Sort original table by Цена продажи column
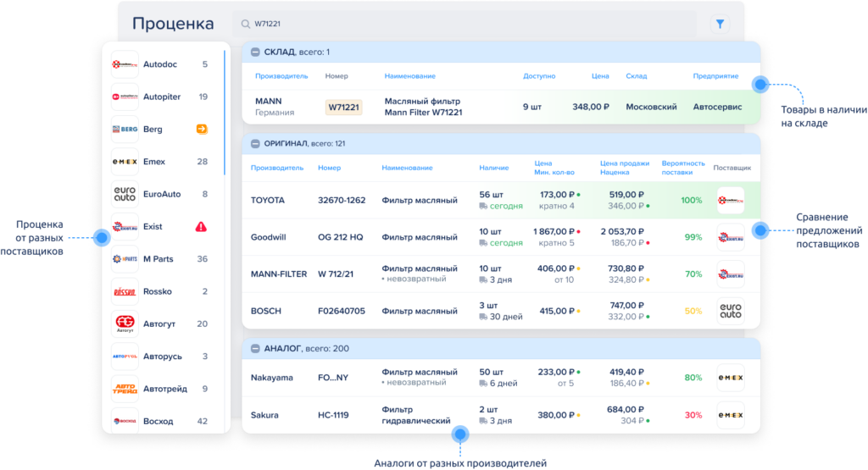The image size is (868, 470). [625, 163]
